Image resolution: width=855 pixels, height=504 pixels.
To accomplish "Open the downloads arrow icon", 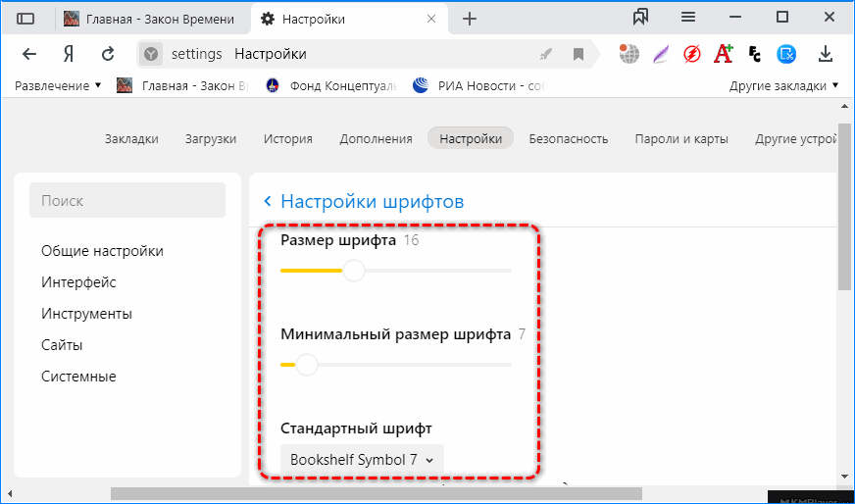I will pyautogui.click(x=826, y=54).
